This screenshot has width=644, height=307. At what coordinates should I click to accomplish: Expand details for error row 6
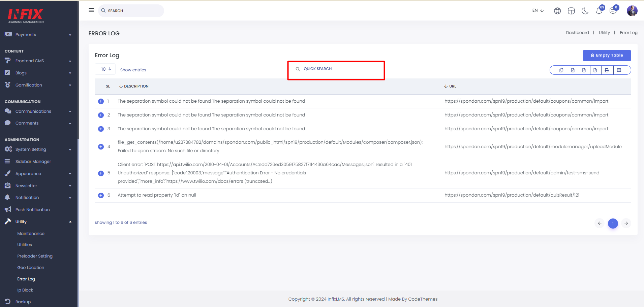[101, 195]
